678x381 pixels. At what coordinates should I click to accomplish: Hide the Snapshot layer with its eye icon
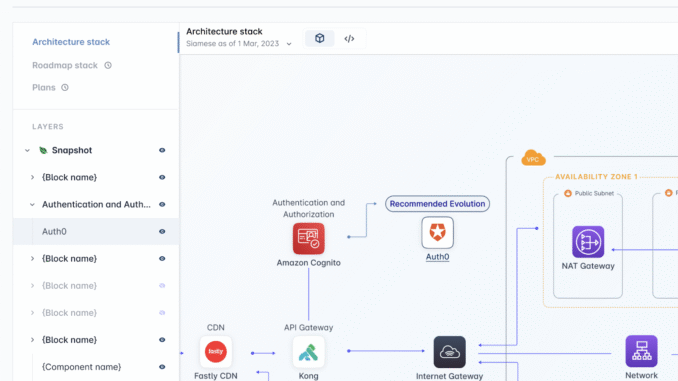162,150
